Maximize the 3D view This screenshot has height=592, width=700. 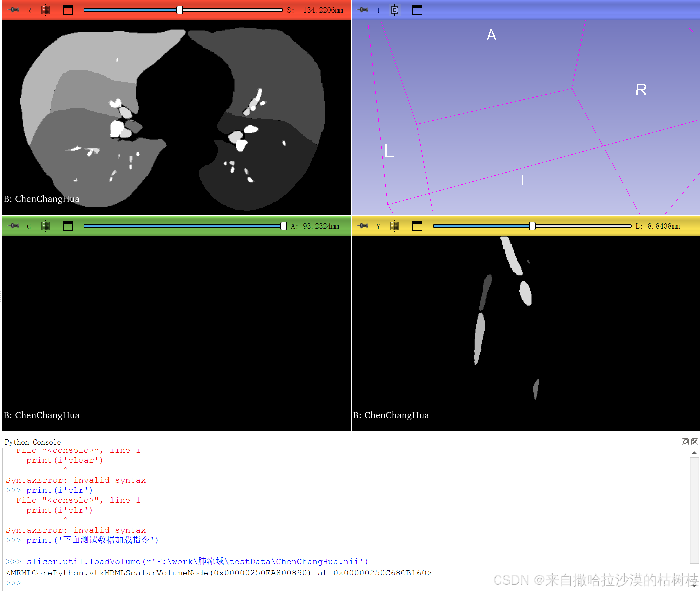tap(417, 10)
